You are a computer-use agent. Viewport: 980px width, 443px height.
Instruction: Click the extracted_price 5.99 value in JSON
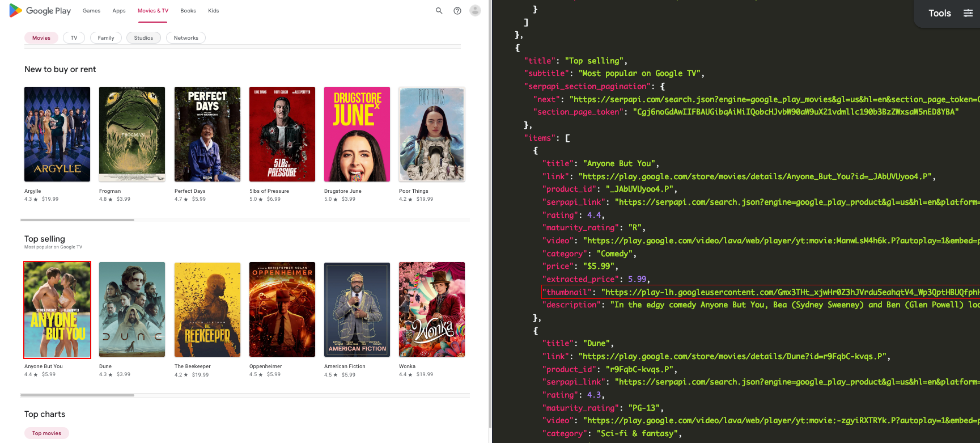(638, 279)
